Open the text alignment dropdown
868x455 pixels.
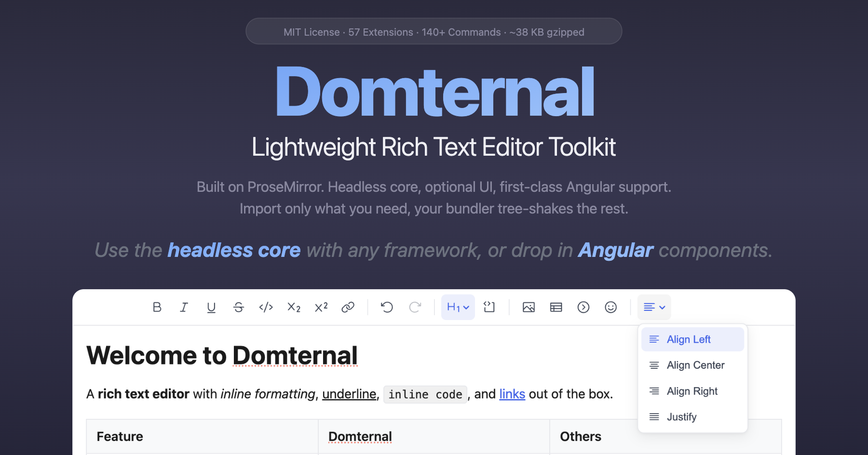click(x=654, y=307)
